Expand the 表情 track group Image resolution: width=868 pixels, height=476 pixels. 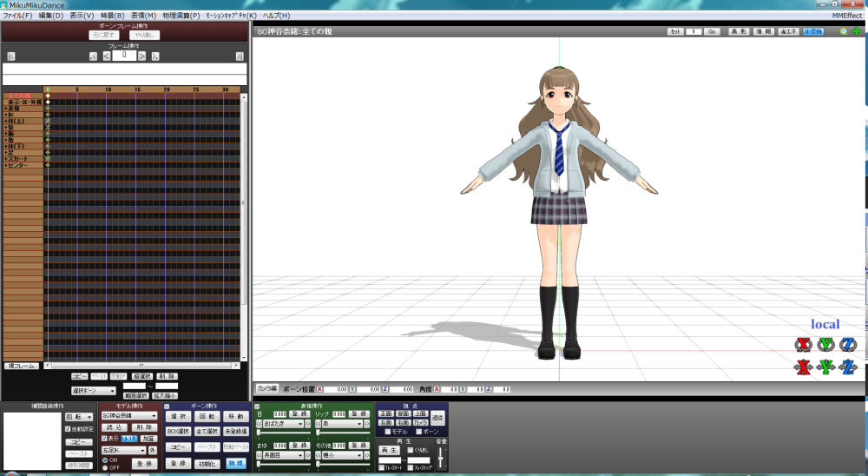6,109
